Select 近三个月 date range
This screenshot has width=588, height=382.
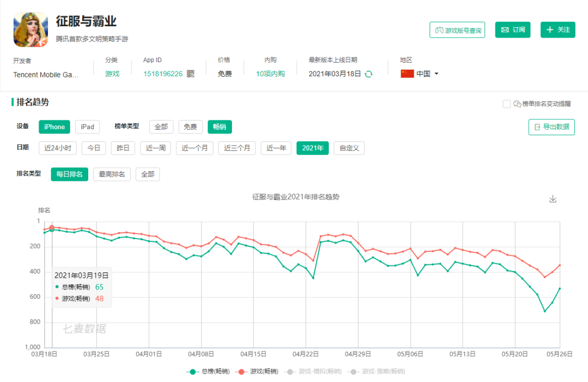point(237,148)
